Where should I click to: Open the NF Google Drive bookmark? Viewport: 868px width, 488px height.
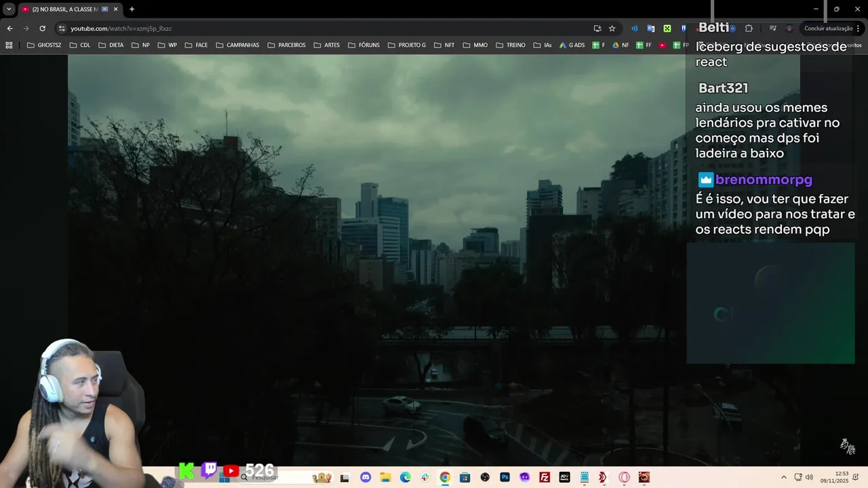pyautogui.click(x=620, y=45)
